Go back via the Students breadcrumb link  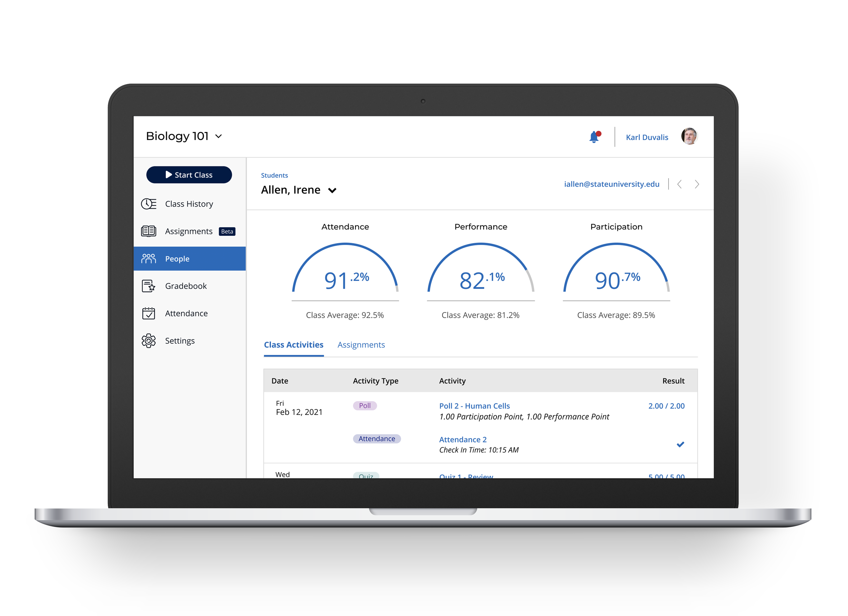click(x=274, y=175)
